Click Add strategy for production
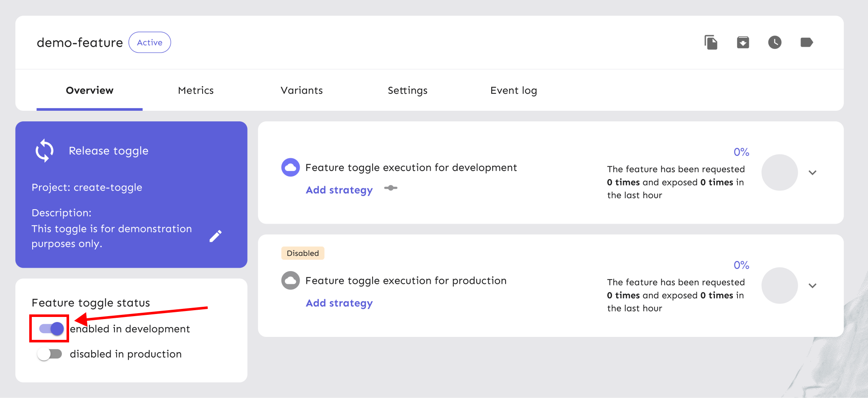 tap(339, 303)
